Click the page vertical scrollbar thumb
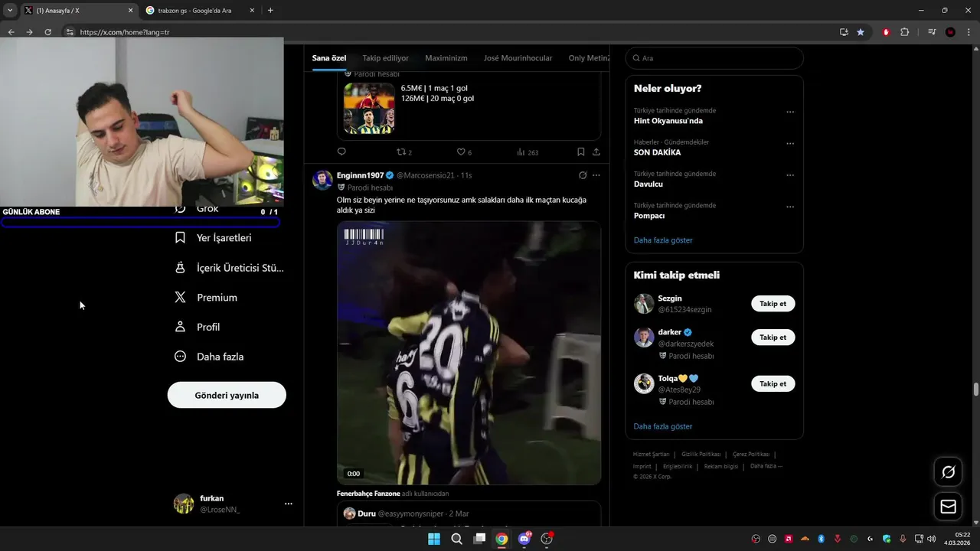980x551 pixels. pyautogui.click(x=976, y=389)
